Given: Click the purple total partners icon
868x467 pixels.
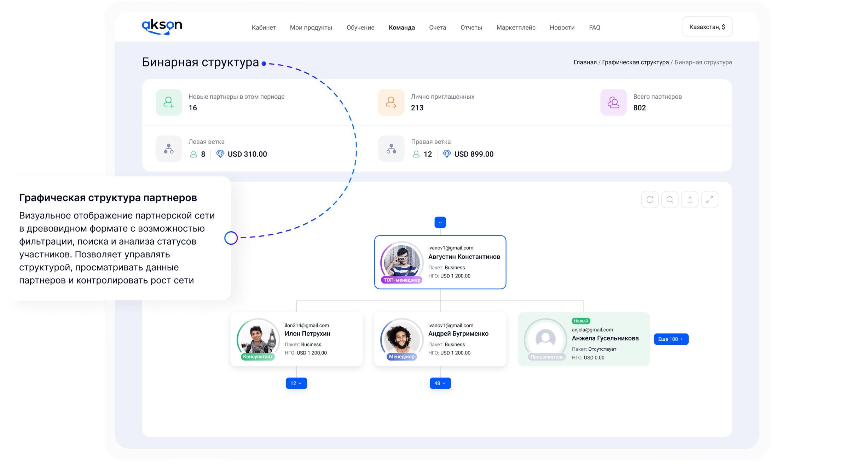Looking at the screenshot, I should [x=613, y=103].
